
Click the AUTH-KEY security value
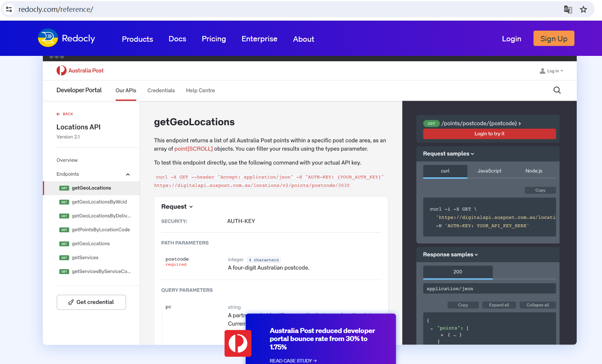click(241, 221)
